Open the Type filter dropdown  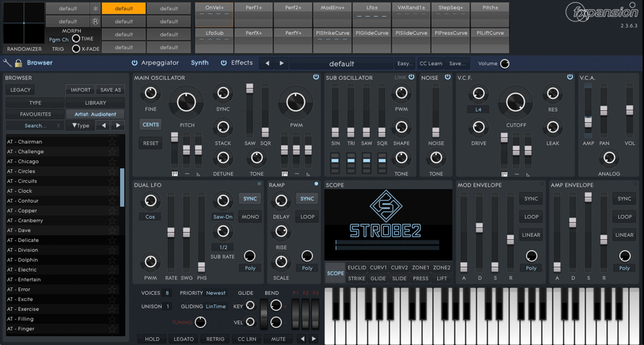pyautogui.click(x=81, y=126)
